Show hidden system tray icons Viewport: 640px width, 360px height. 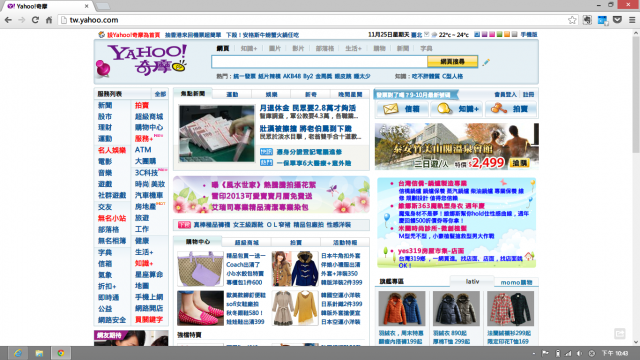533,353
